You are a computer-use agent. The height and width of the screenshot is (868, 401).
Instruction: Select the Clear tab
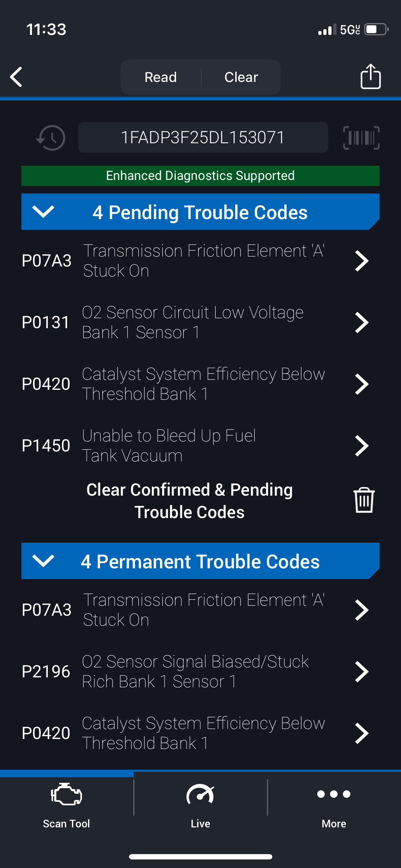(x=241, y=77)
